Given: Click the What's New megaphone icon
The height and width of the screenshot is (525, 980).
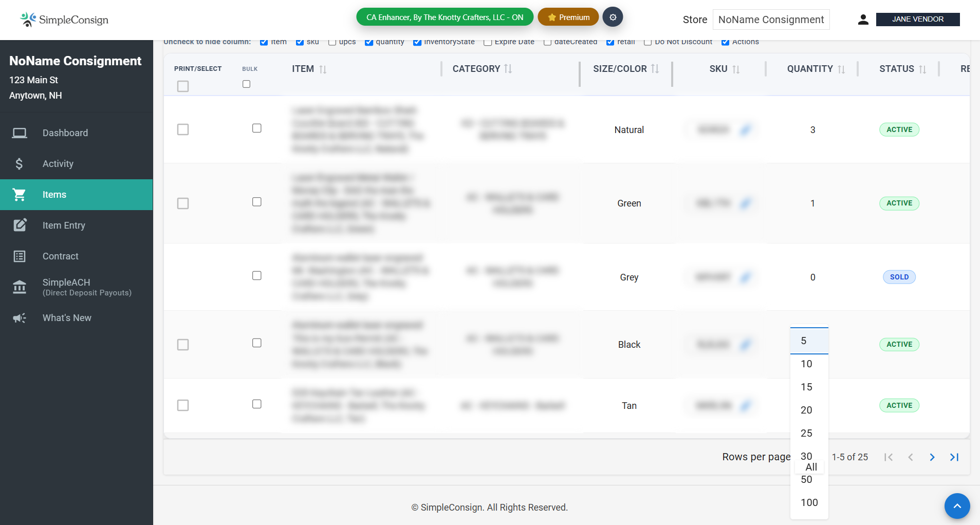Looking at the screenshot, I should coord(20,318).
